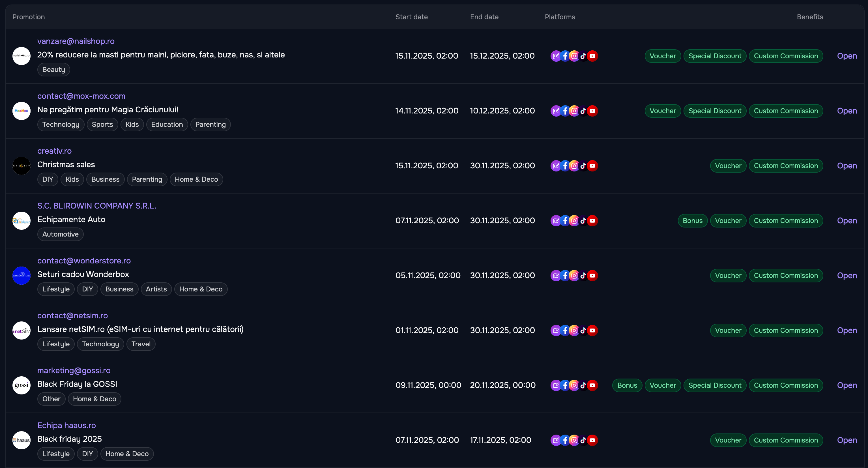
Task: Click vanzare@nailshop.ro advertiser link
Action: (x=76, y=41)
